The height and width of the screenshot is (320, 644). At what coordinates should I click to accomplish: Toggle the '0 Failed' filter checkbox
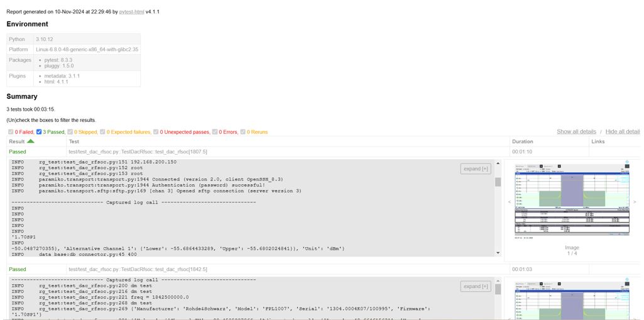click(11, 132)
